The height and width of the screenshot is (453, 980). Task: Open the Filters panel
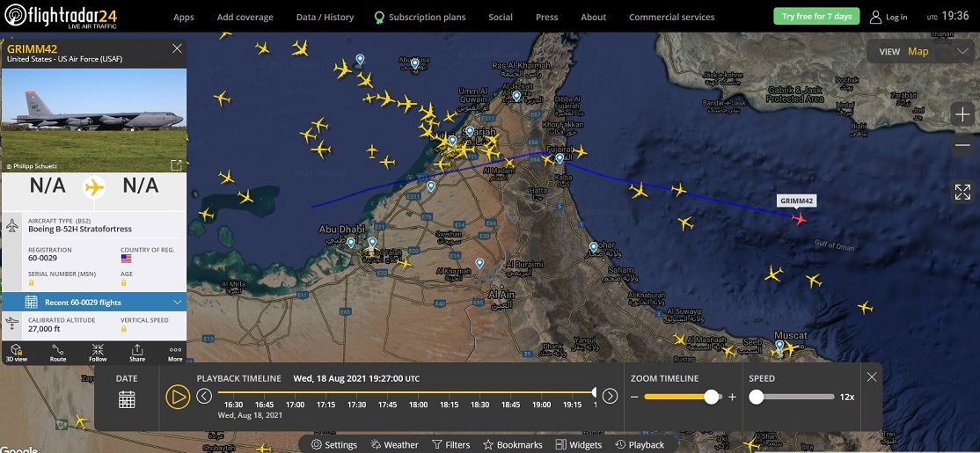[451, 445]
